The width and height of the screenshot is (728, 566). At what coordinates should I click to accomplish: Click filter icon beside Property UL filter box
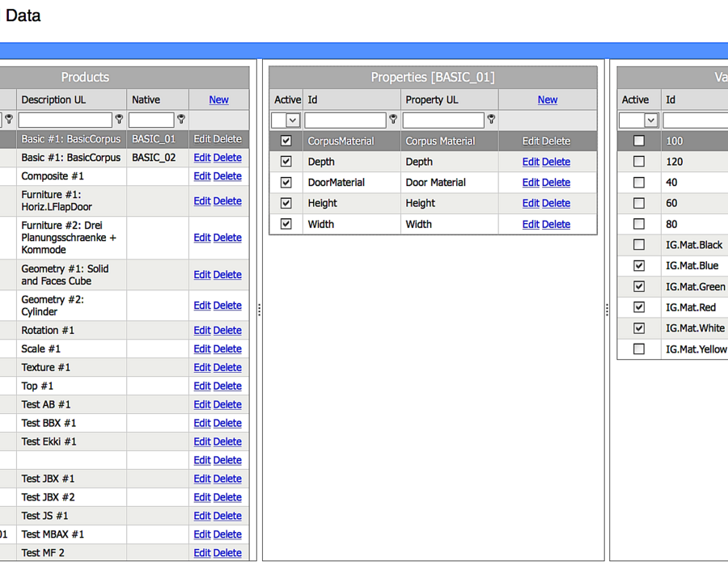pos(491,119)
